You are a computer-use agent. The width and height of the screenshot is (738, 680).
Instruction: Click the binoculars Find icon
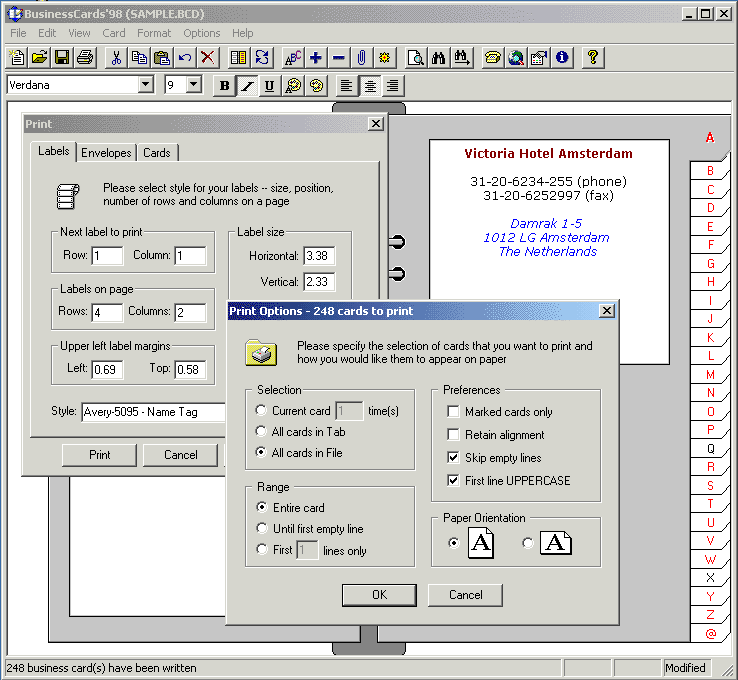click(x=439, y=58)
